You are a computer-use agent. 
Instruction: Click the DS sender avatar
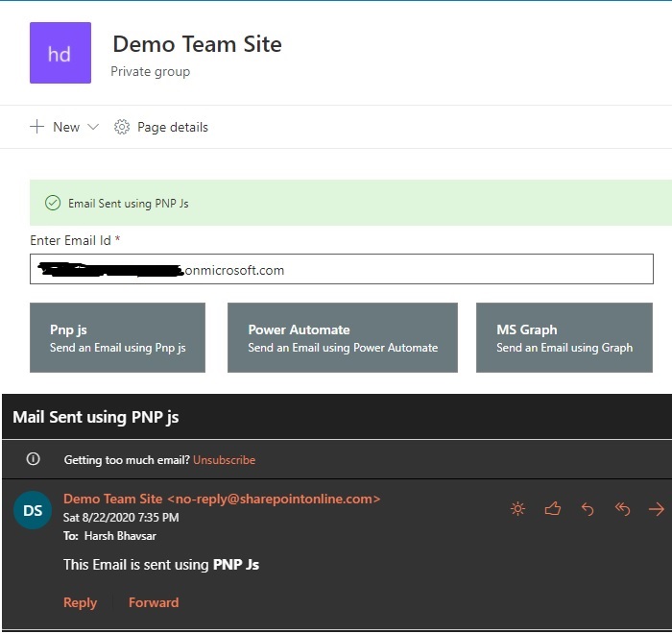pos(33,510)
